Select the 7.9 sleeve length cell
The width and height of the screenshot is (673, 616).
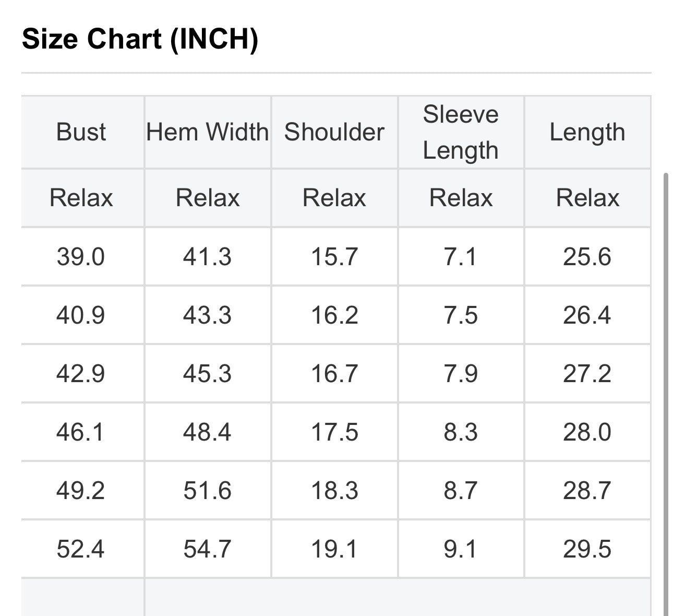point(461,374)
